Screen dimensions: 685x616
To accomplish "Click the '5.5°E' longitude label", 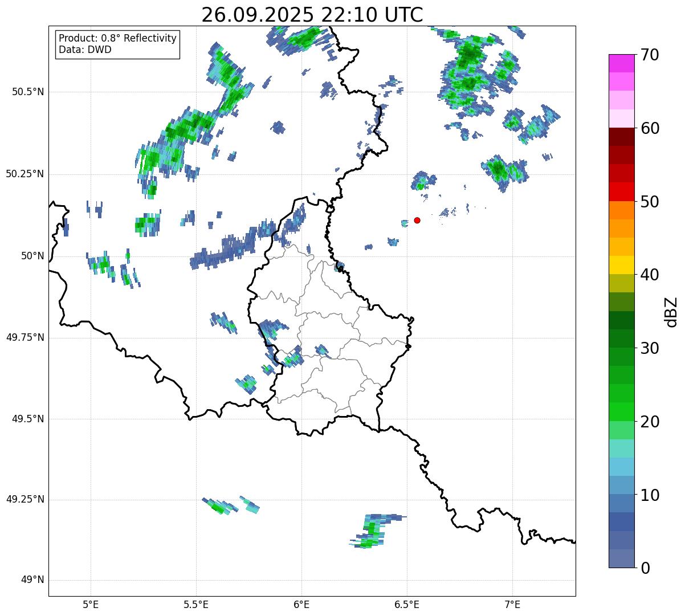I will coord(196,605).
